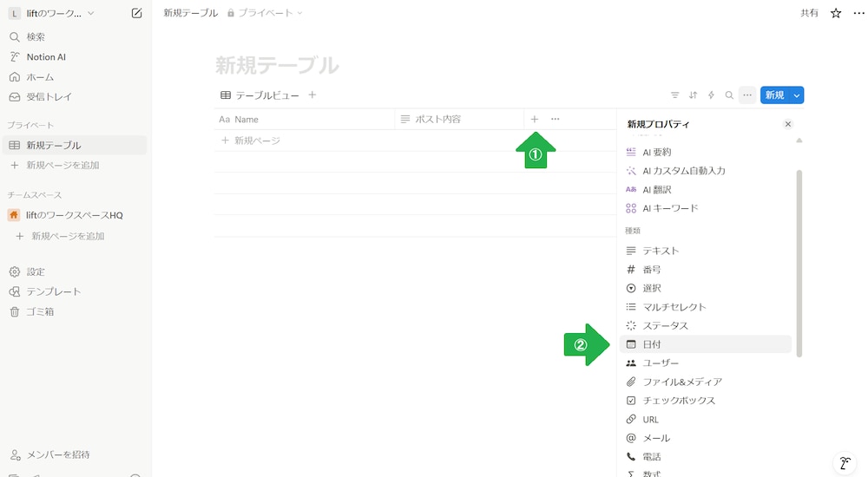
Task: Click the 新規テーブル page title
Action: 277,65
